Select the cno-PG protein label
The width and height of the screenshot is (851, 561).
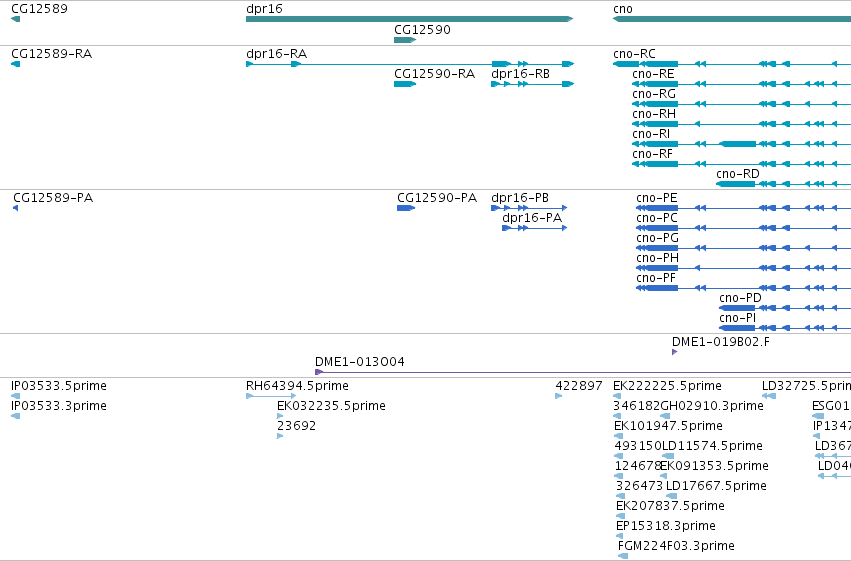[x=657, y=238]
